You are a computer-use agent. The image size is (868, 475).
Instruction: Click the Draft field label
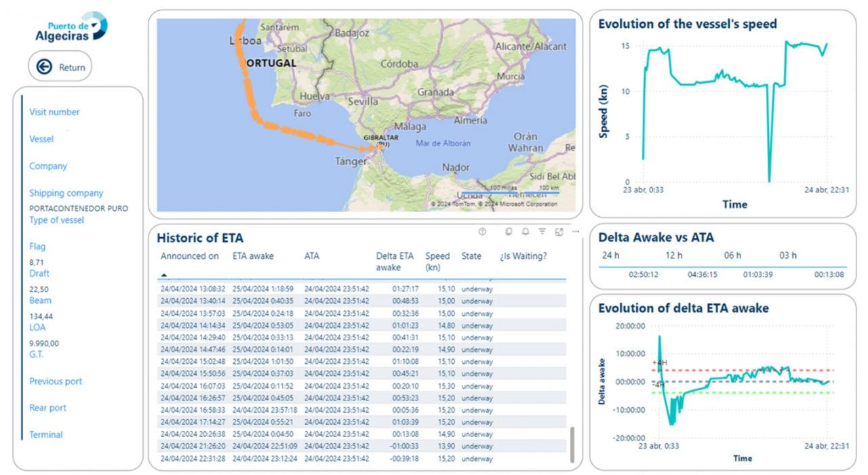click(39, 274)
